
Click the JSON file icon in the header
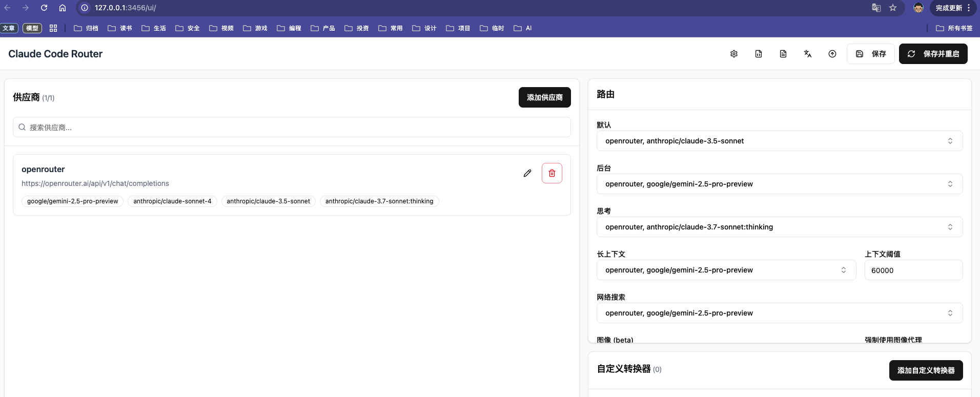point(759,54)
